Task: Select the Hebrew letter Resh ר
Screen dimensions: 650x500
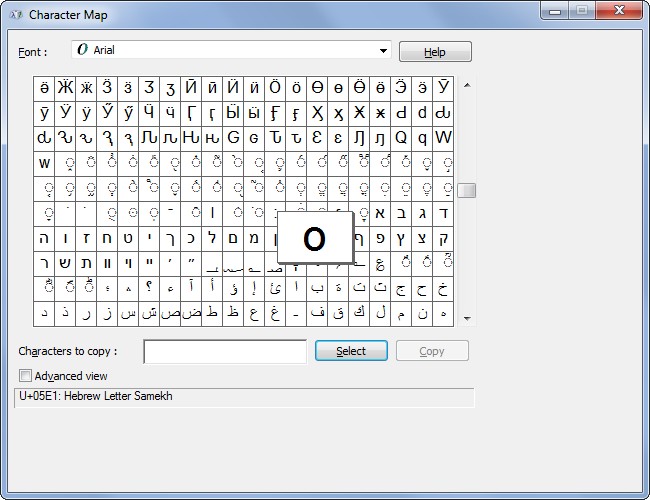Action: click(44, 263)
